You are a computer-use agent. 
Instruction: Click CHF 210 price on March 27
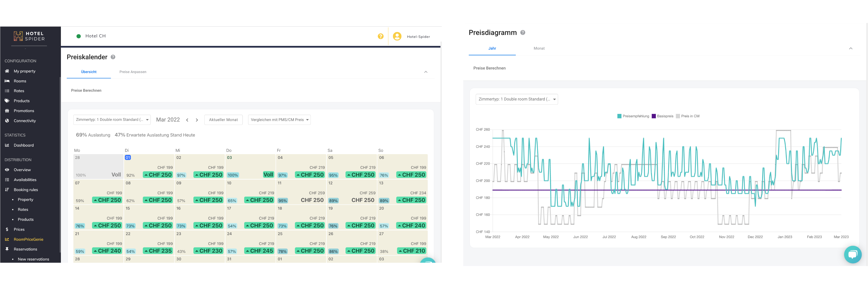coord(411,251)
